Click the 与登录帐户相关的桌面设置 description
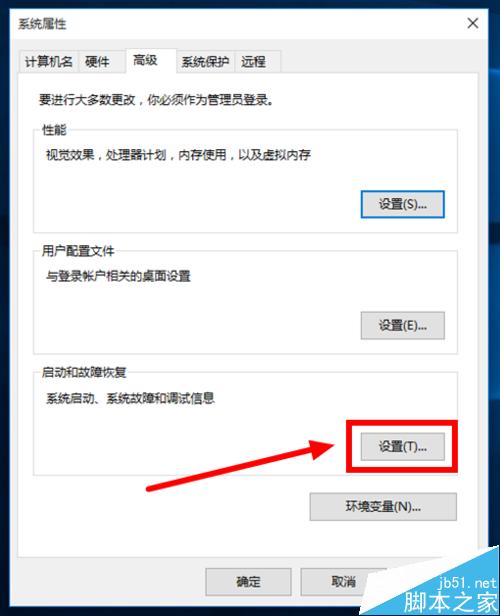The height and width of the screenshot is (616, 500). point(118,276)
